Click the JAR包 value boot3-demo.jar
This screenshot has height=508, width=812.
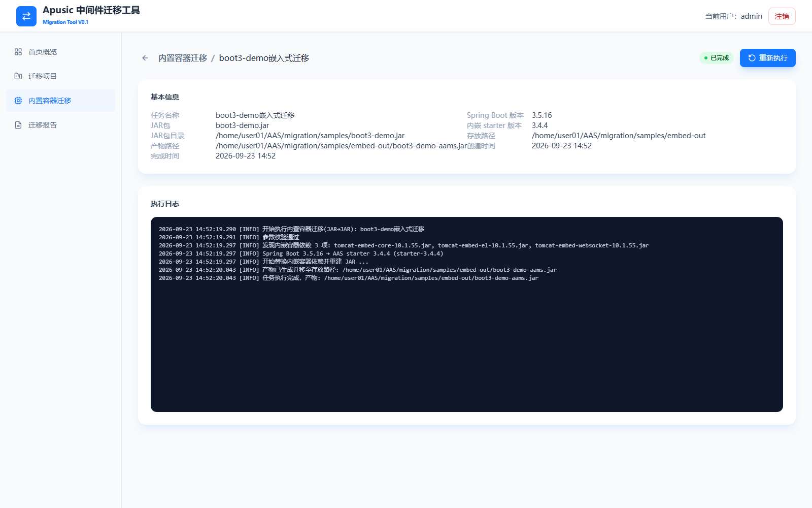pyautogui.click(x=242, y=125)
